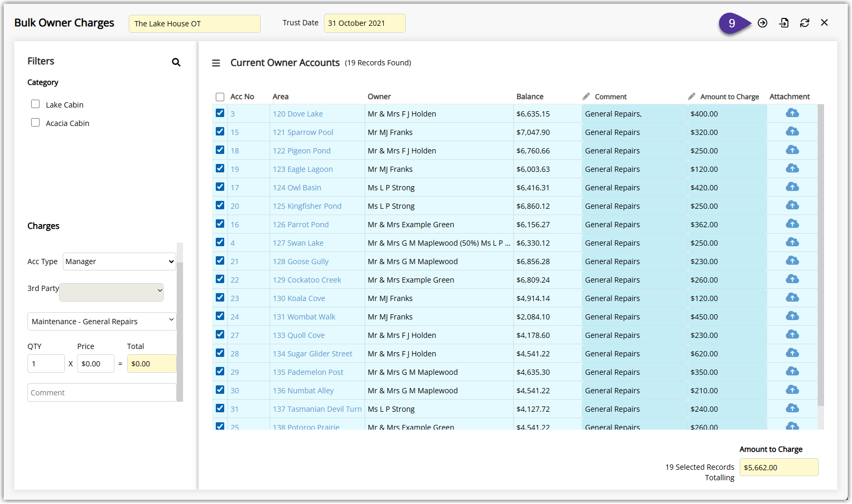Enable the Acacia Cabin category filter
Image resolution: width=852 pixels, height=504 pixels.
[x=35, y=122]
